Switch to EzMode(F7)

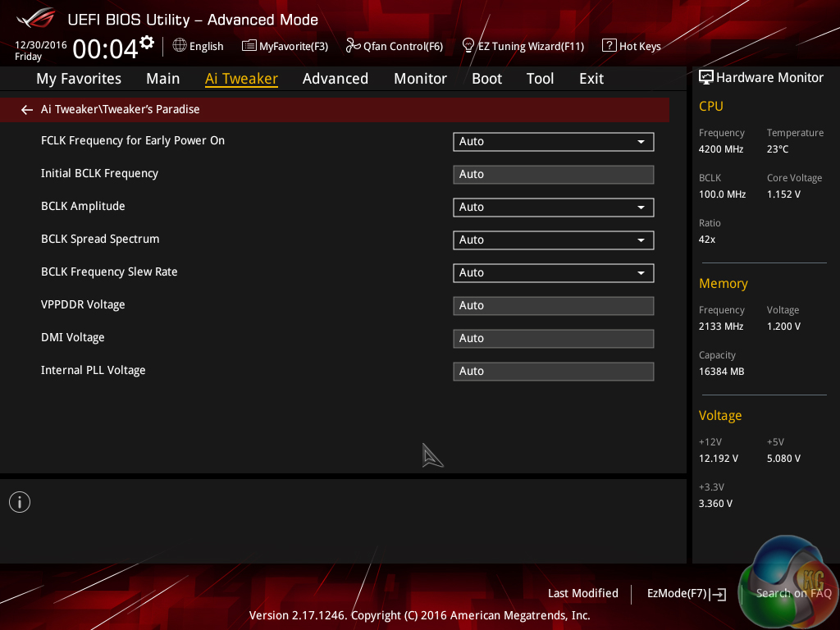686,594
